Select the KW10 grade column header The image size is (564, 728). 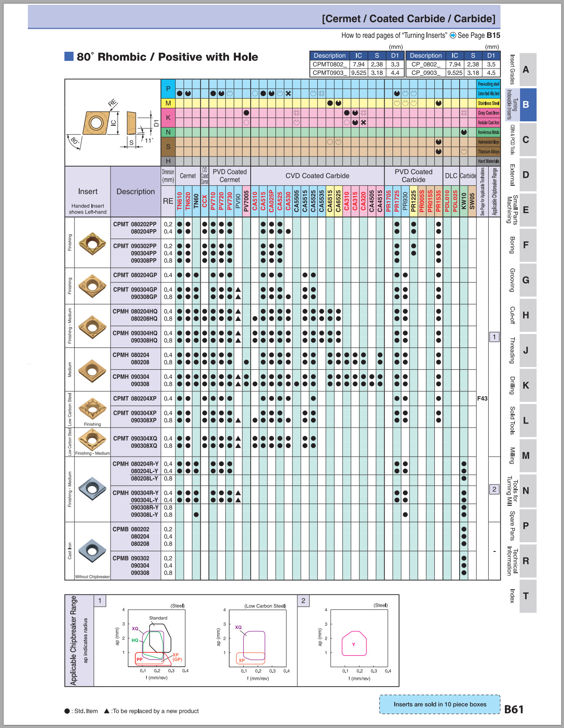(464, 201)
